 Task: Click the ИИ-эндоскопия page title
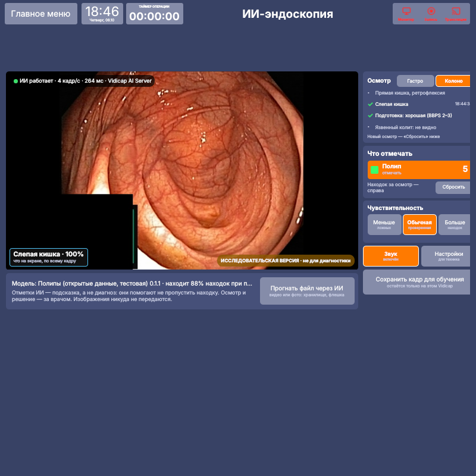(x=287, y=14)
